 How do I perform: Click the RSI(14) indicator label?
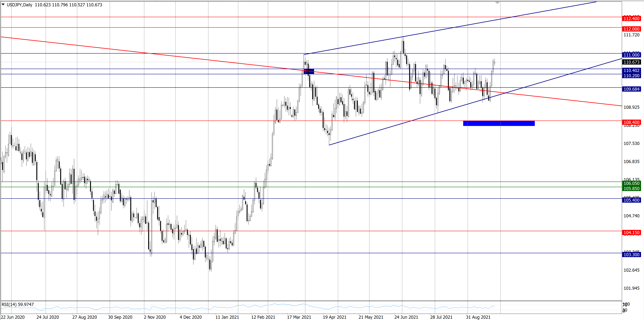tap(18, 305)
